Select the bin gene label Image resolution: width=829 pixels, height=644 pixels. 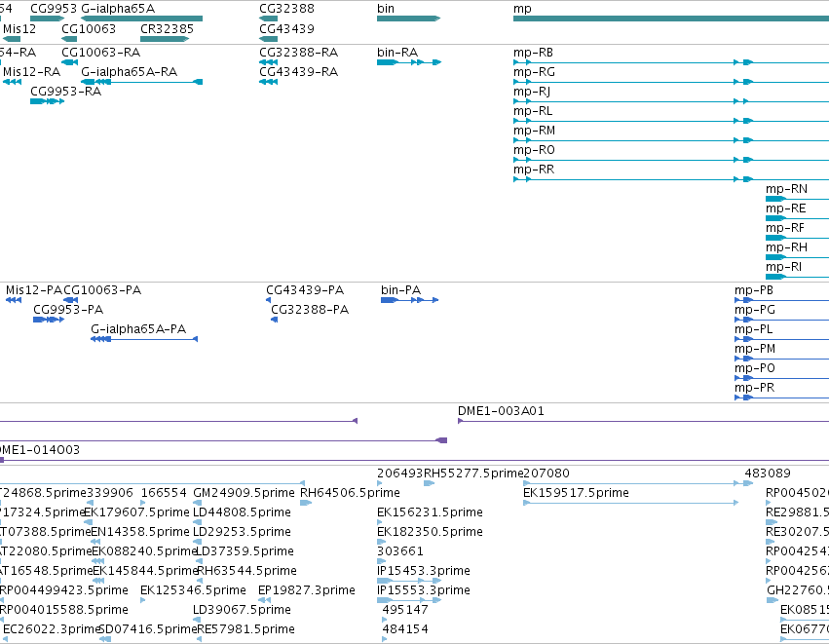[386, 9]
